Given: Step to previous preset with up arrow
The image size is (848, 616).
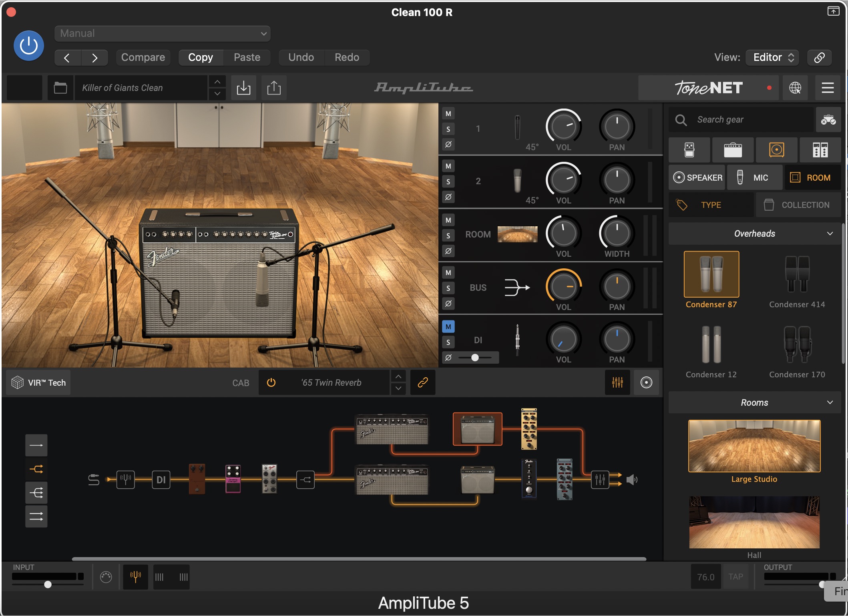Looking at the screenshot, I should 217,82.
